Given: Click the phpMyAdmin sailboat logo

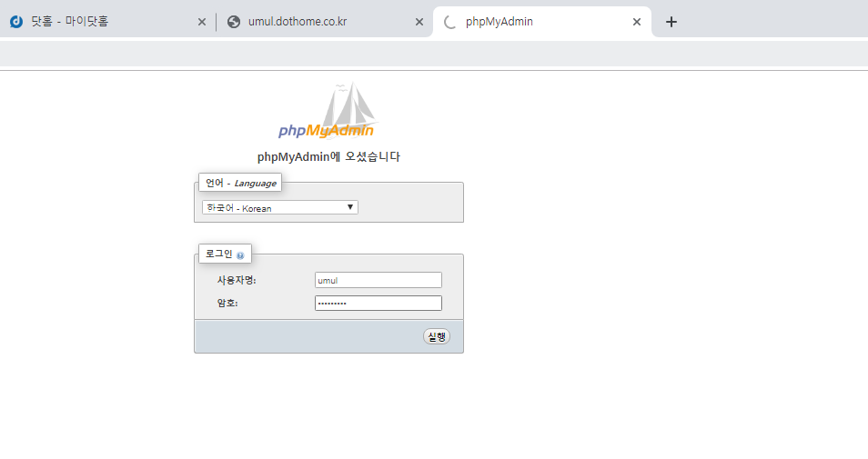Looking at the screenshot, I should tap(328, 111).
